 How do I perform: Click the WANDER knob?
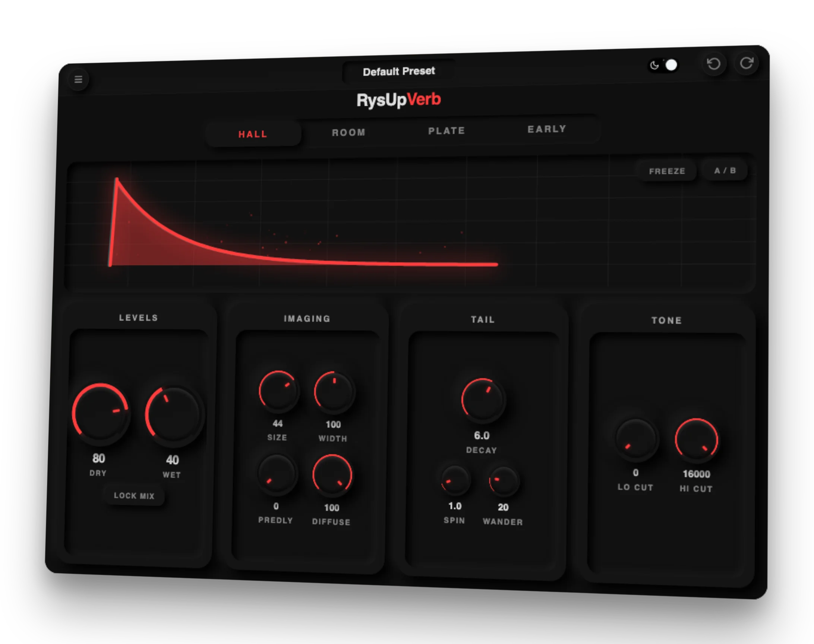click(x=504, y=482)
